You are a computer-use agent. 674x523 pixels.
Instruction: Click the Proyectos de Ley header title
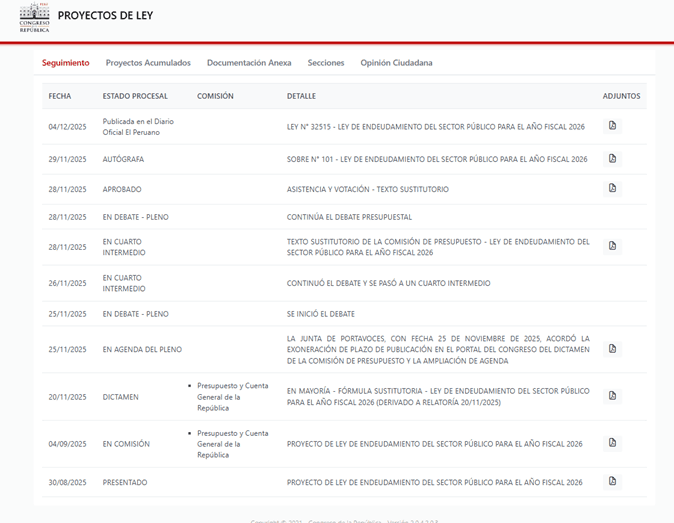105,16
